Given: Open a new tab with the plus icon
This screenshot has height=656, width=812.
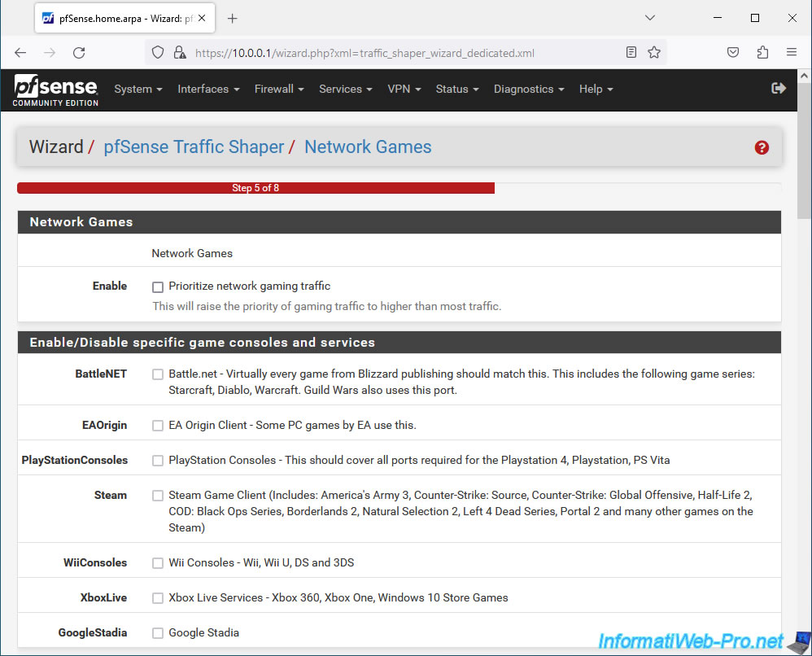Looking at the screenshot, I should pyautogui.click(x=232, y=19).
